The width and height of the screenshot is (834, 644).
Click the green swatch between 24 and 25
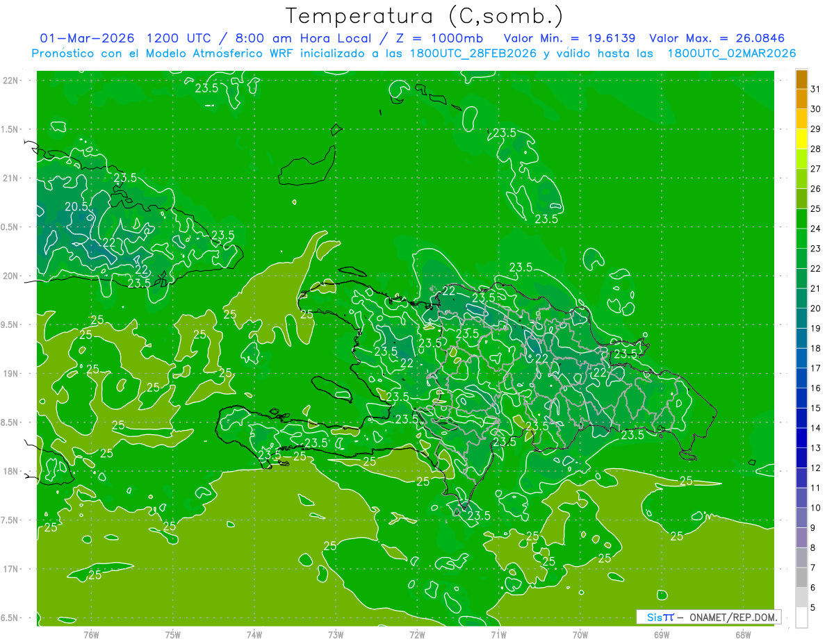[x=801, y=219]
